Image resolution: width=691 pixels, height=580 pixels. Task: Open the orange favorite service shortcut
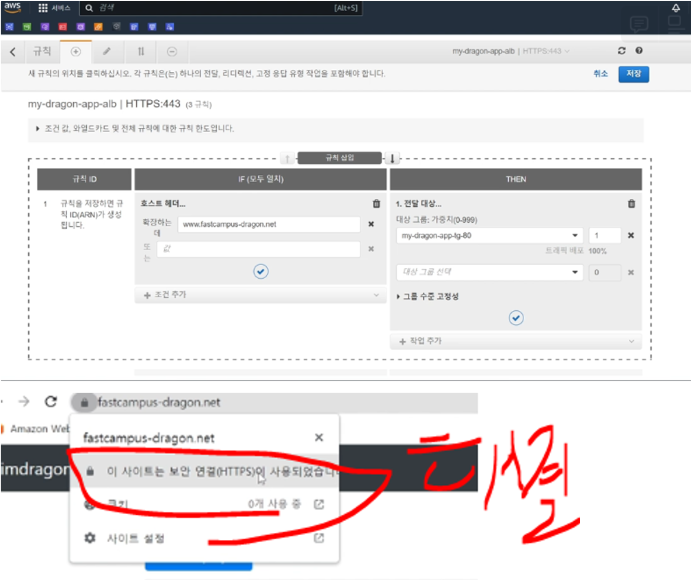[98, 27]
